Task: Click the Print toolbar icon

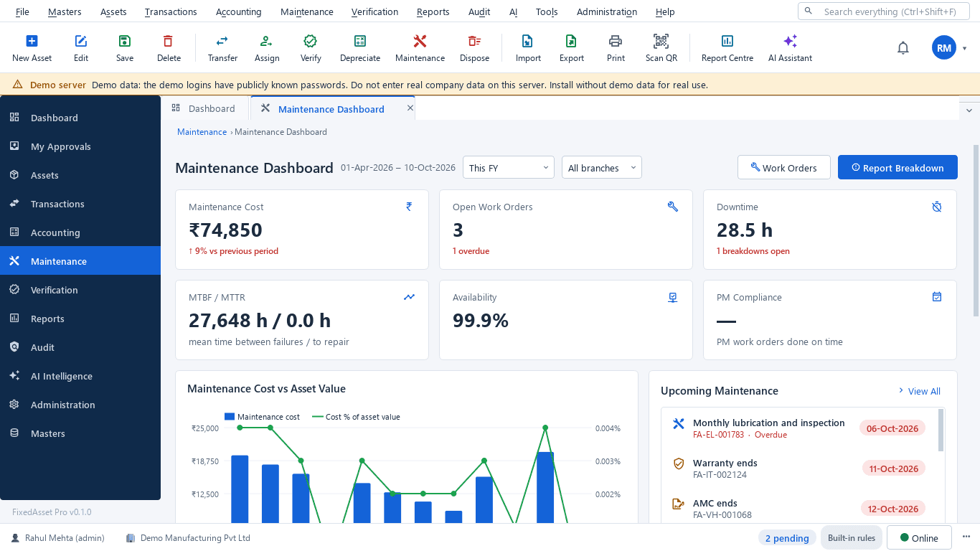Action: coord(616,42)
